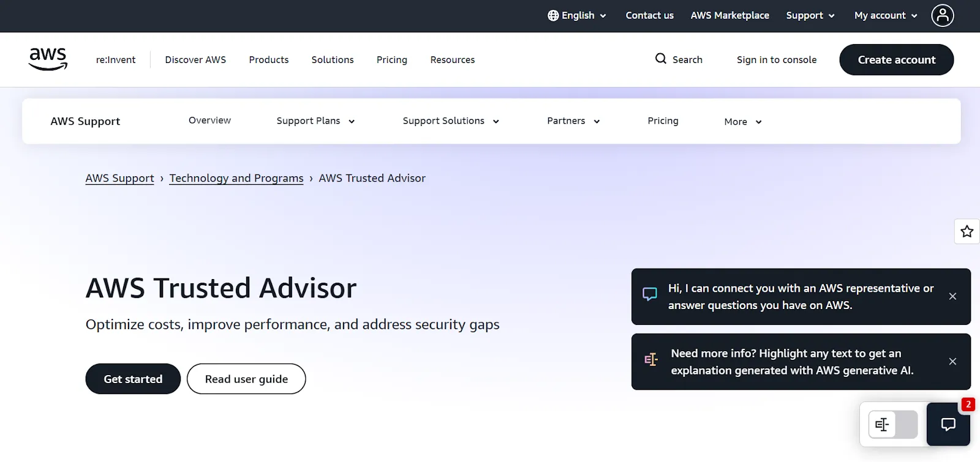Expand the Support Solutions menu
This screenshot has height=462, width=980.
coord(451,121)
